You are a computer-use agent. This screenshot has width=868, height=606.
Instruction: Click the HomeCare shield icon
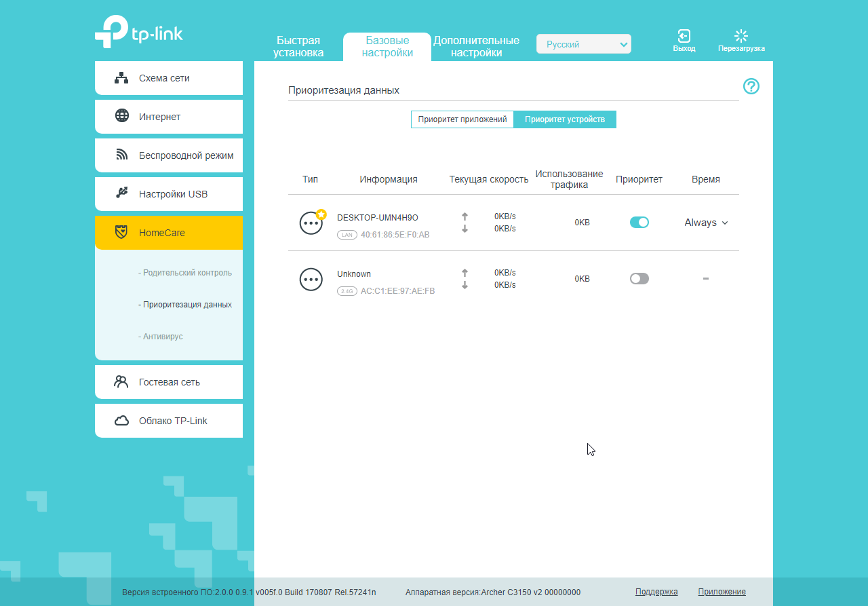(x=121, y=232)
